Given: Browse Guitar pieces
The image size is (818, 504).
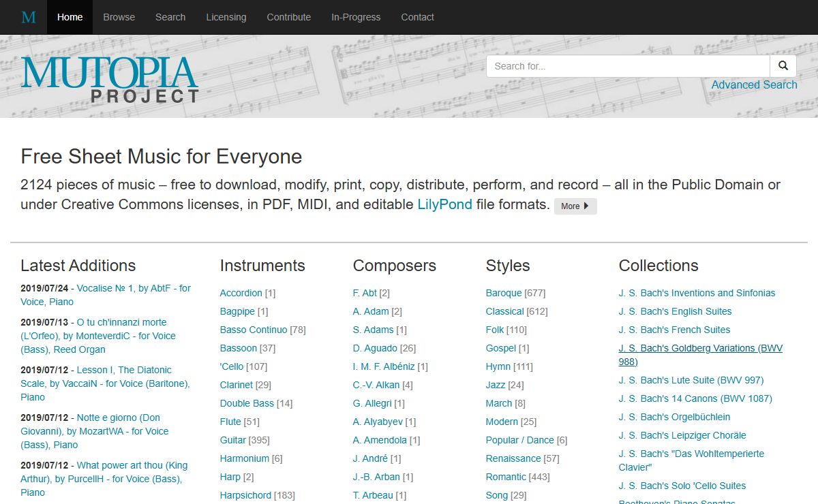Looking at the screenshot, I should (x=232, y=440).
